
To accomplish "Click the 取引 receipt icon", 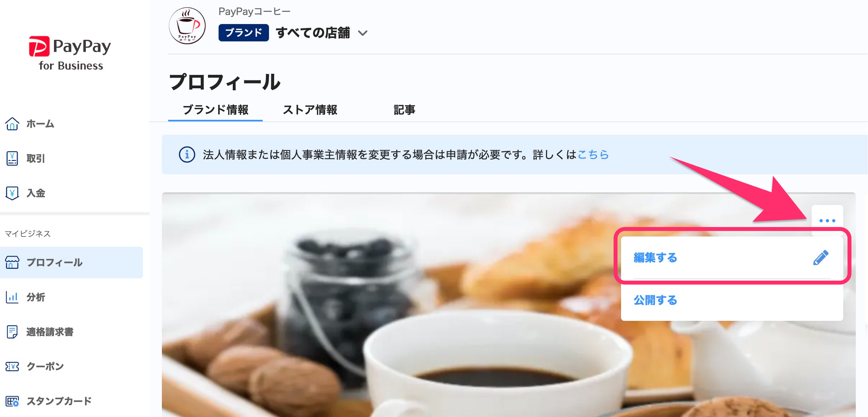I will pos(12,158).
